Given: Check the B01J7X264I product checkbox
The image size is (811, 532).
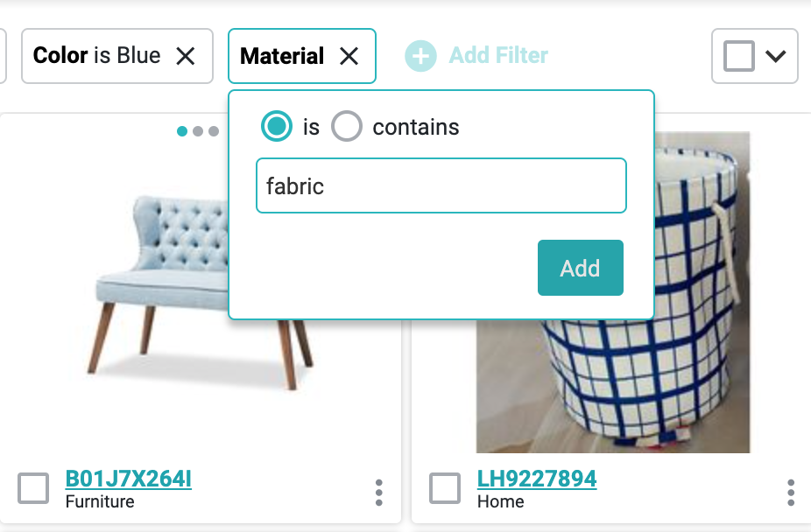Looking at the screenshot, I should pos(33,488).
